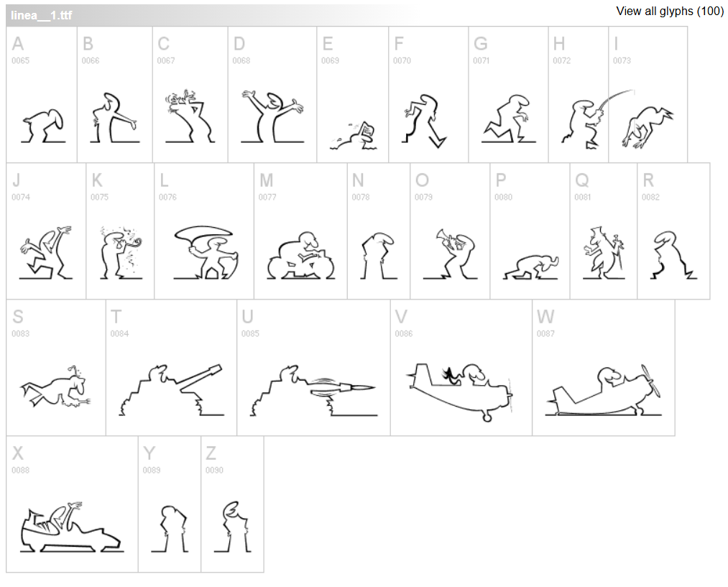
Task: Select the linea__1.ttf header tab
Action: (42, 15)
